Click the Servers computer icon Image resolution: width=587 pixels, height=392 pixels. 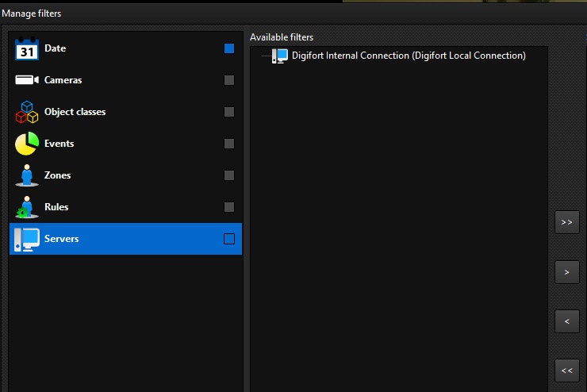27,239
